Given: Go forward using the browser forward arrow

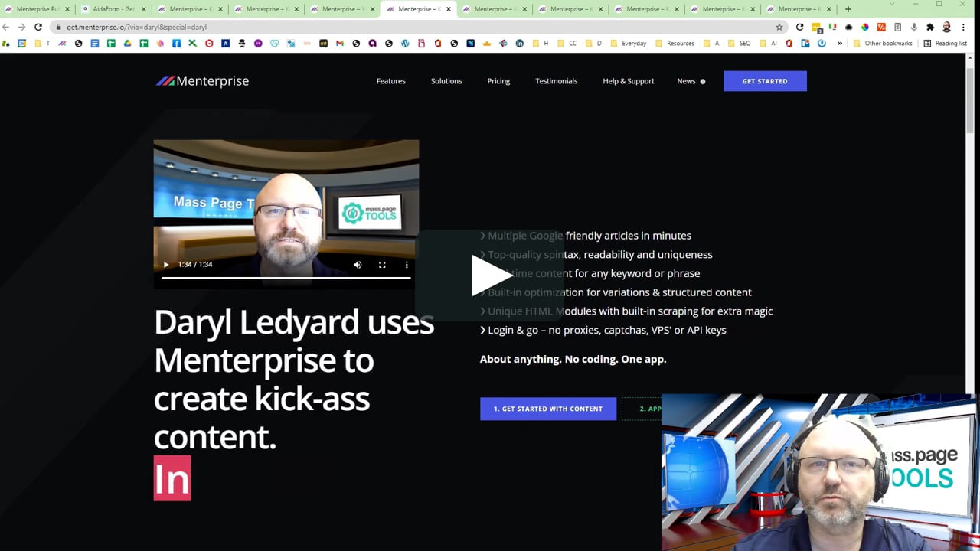Looking at the screenshot, I should point(21,27).
